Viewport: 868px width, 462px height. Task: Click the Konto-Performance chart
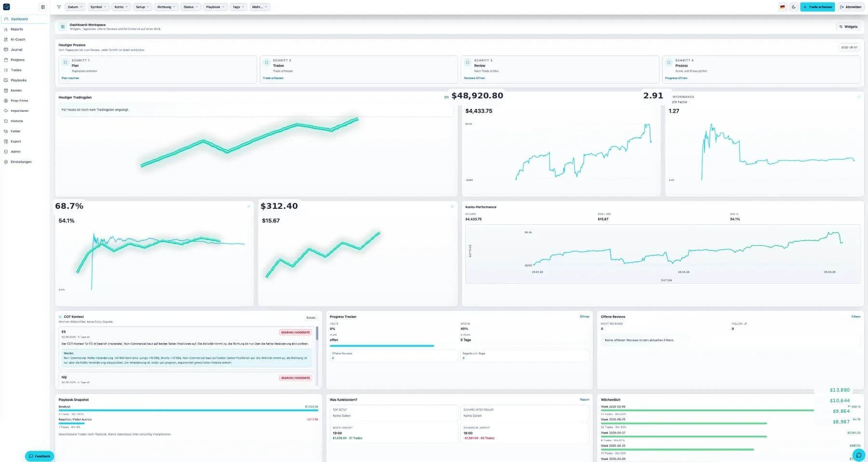(x=663, y=254)
